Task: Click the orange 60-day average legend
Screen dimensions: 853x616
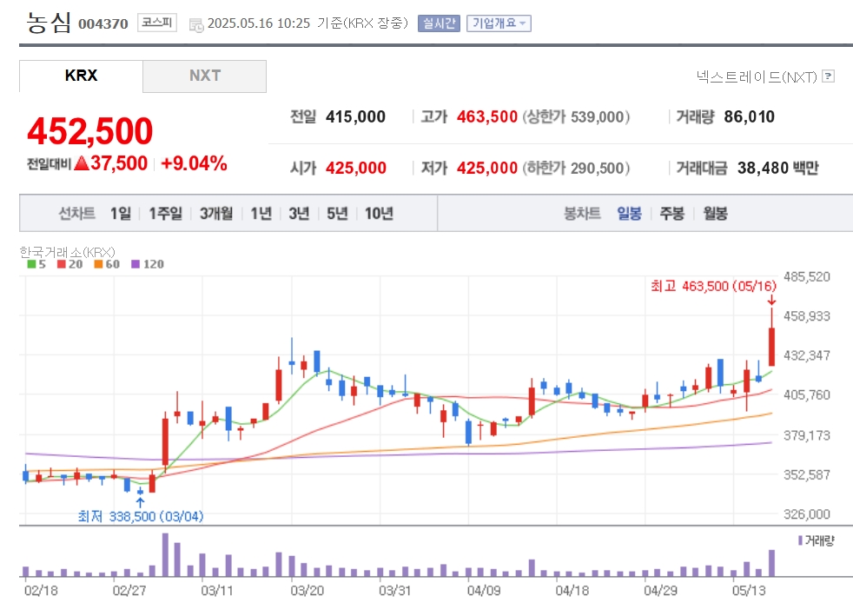Action: coord(107,264)
